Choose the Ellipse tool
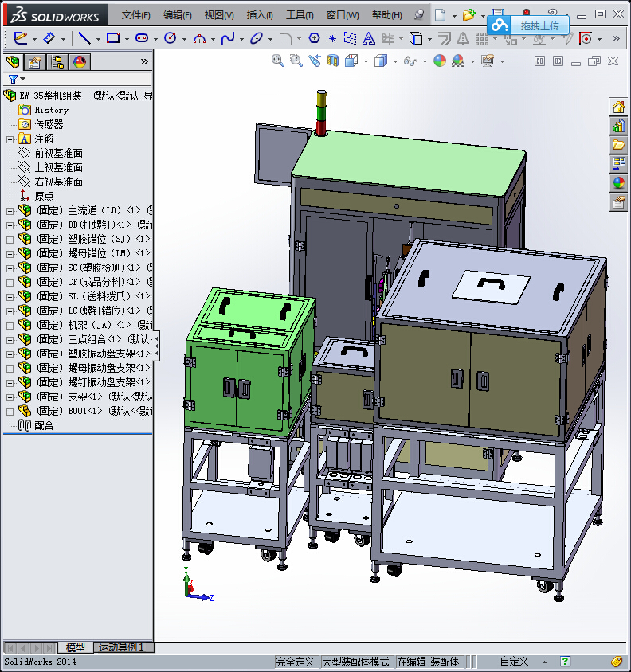This screenshot has height=672, width=631. (x=257, y=38)
